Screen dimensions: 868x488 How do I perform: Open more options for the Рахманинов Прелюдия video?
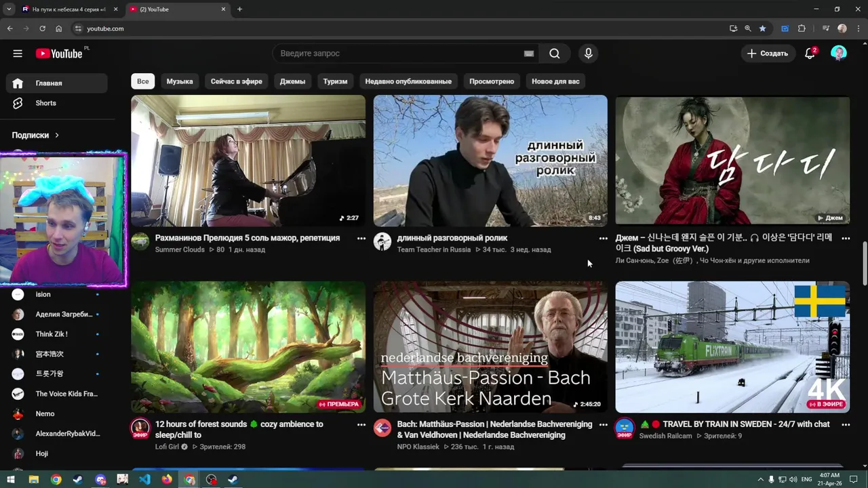(x=361, y=239)
